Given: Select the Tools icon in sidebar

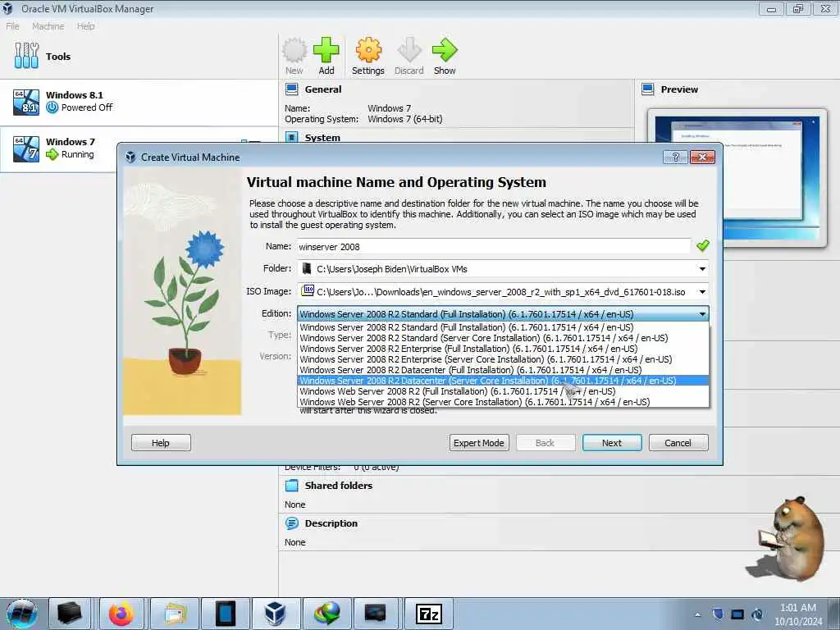Looking at the screenshot, I should [26, 56].
